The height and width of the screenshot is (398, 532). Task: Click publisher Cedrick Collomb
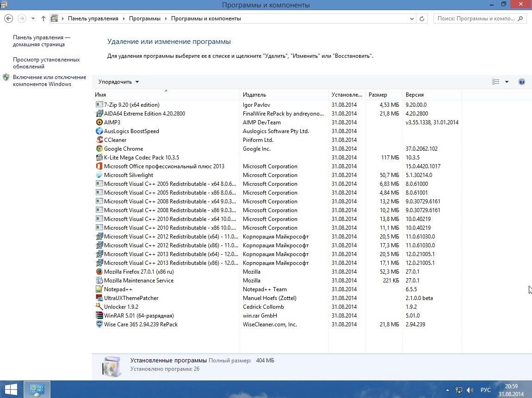coord(263,307)
